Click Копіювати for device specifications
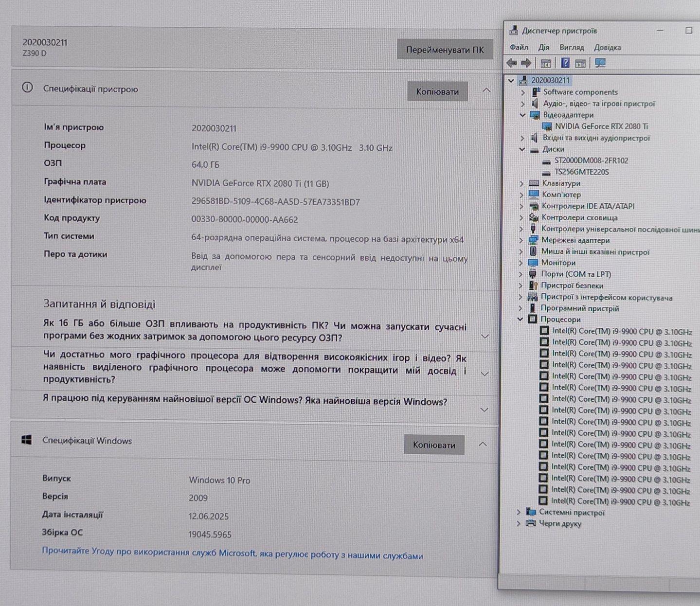700x606 pixels. point(437,91)
